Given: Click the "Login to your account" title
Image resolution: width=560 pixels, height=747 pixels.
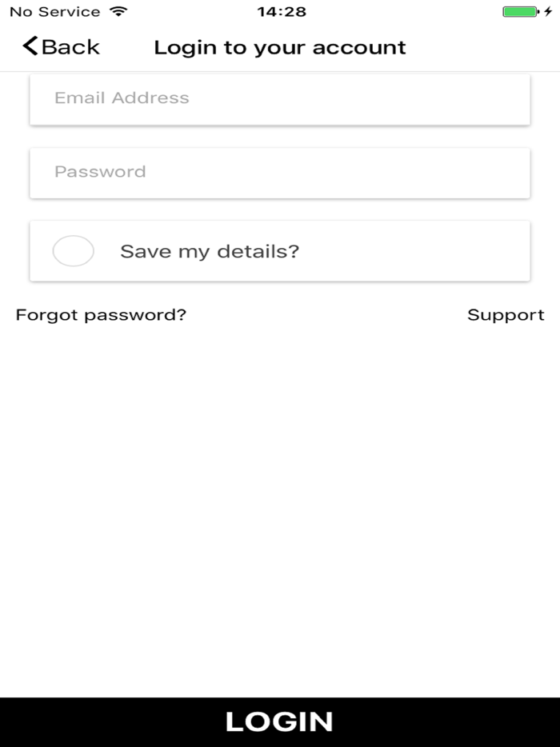Looking at the screenshot, I should [x=280, y=47].
